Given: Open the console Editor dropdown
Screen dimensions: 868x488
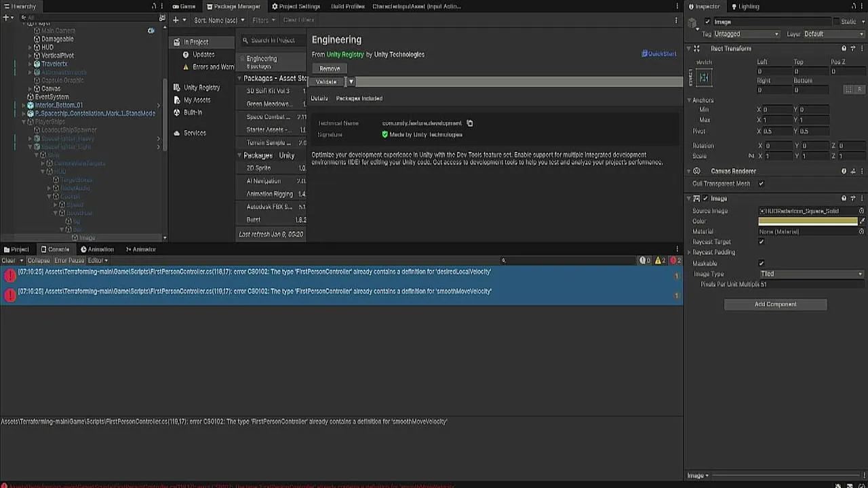Looking at the screenshot, I should [98, 260].
